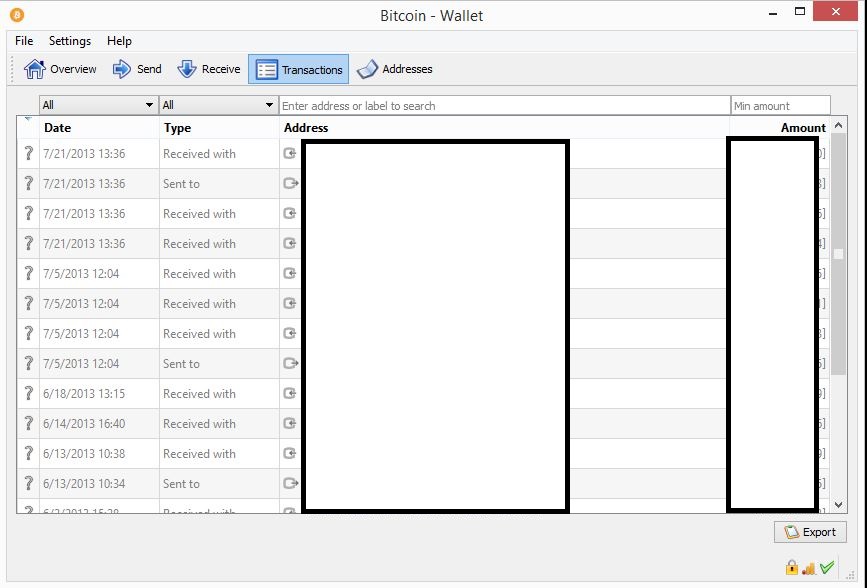Screen dimensions: 867x588
Task: Select the Received with cell dated 6/18/2013 13:15
Action: [x=219, y=393]
